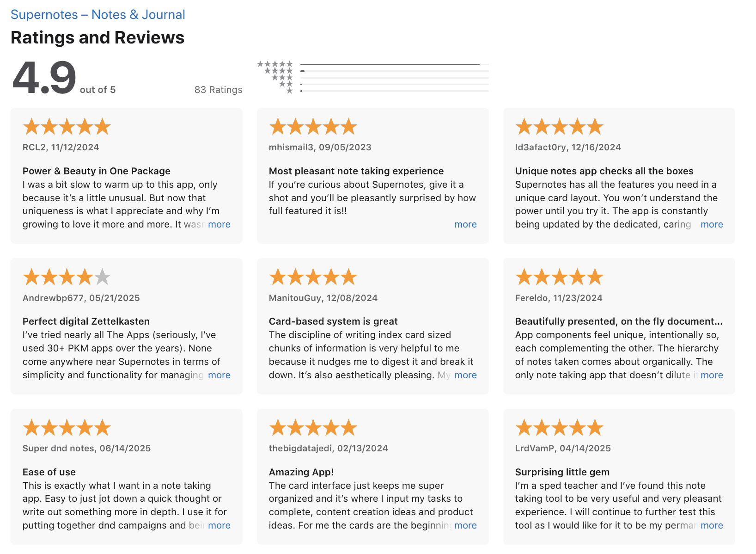Click the gray fifth star on Andrewbp677's review
This screenshot has width=756, height=554.
103,277
